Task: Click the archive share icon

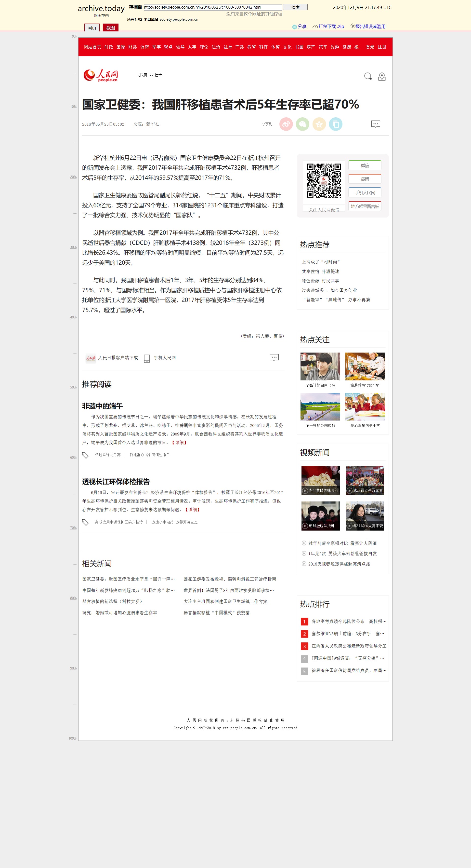Action: pyautogui.click(x=294, y=27)
